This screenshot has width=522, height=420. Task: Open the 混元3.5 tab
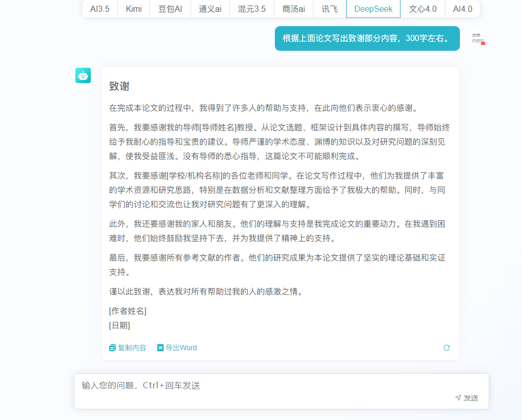pyautogui.click(x=251, y=9)
